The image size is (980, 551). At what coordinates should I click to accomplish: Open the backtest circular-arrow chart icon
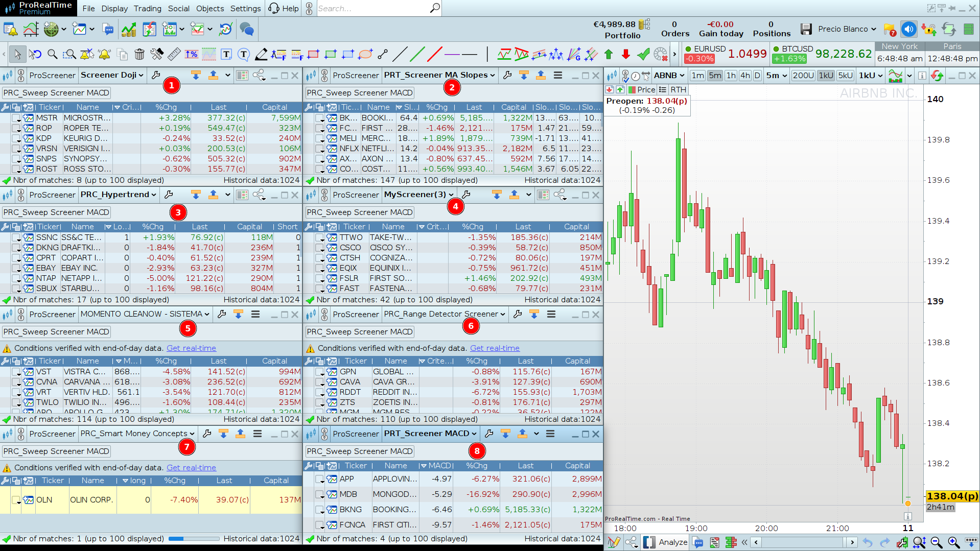point(225,30)
